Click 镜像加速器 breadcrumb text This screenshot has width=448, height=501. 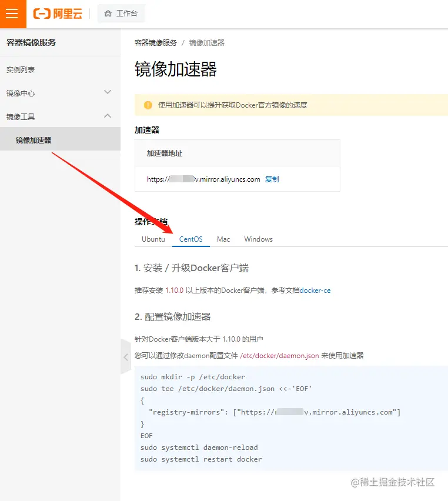click(207, 43)
